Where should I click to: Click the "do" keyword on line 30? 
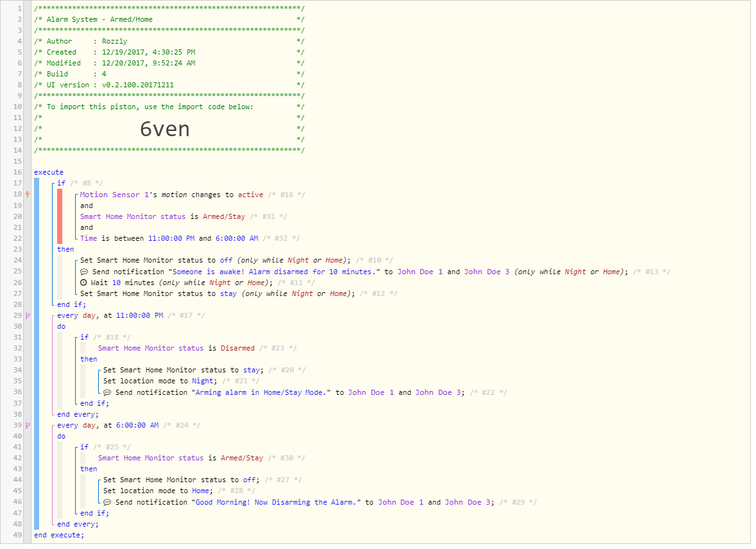[x=61, y=327]
